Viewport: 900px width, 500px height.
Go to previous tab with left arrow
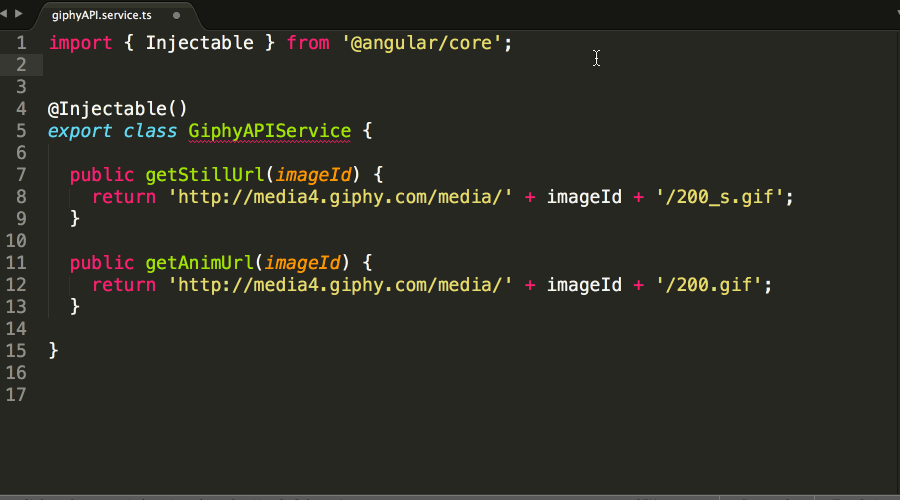tap(3, 13)
